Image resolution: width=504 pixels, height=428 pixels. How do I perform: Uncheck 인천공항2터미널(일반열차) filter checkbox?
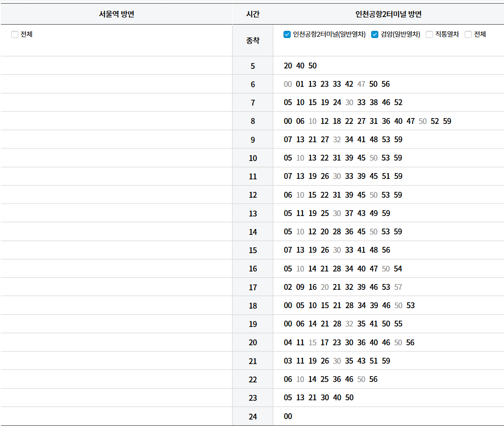pyautogui.click(x=287, y=34)
